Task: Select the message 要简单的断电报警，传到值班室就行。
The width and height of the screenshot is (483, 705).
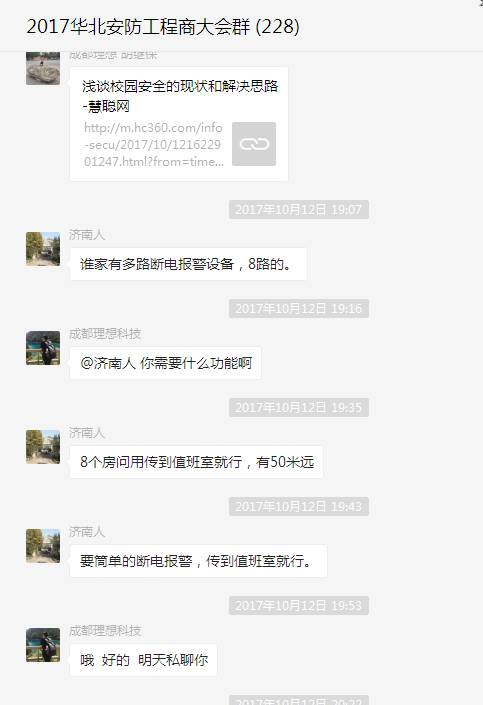Action: tap(198, 561)
